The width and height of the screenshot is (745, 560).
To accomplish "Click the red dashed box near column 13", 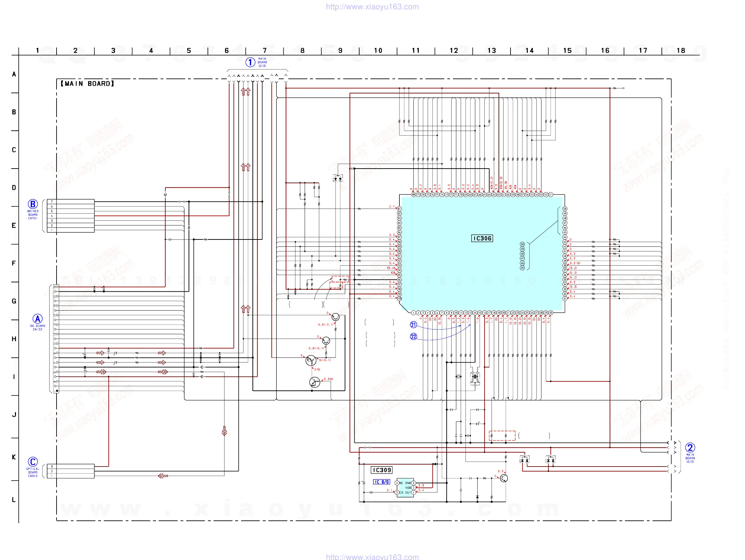I will 502,435.
